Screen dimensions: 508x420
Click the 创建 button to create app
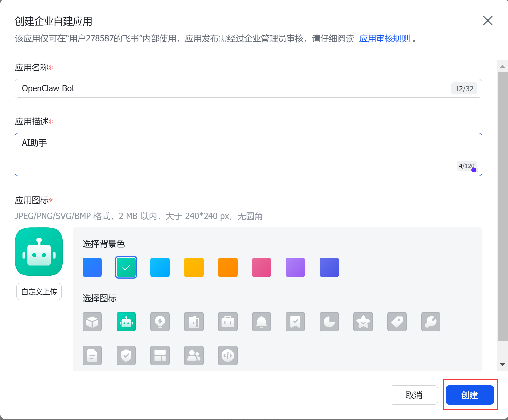[469, 395]
